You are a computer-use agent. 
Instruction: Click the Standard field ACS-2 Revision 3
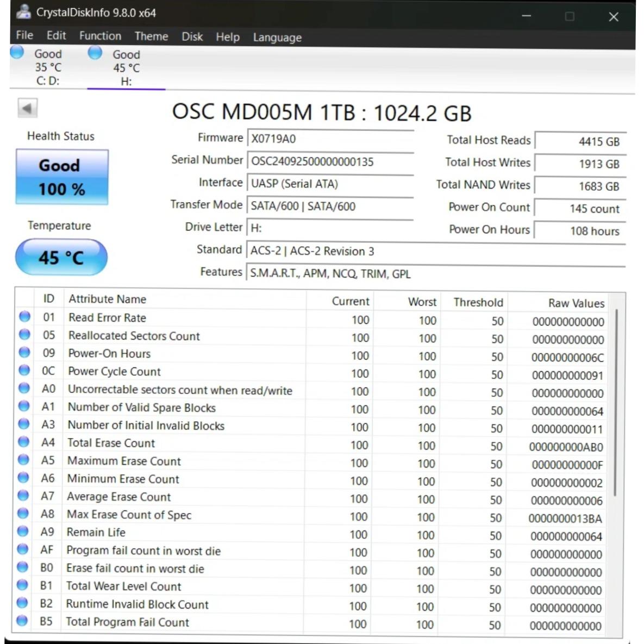tap(436, 251)
